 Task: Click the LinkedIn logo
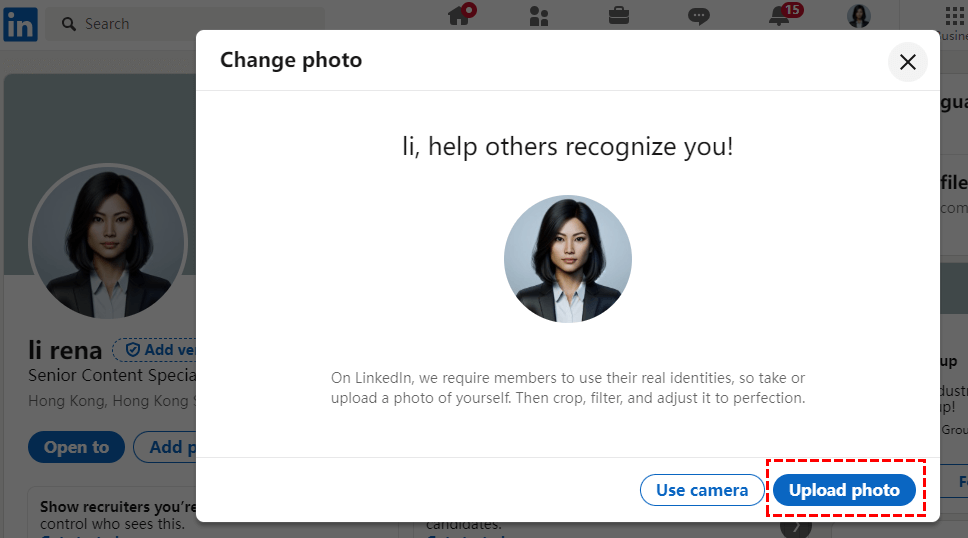tap(20, 23)
